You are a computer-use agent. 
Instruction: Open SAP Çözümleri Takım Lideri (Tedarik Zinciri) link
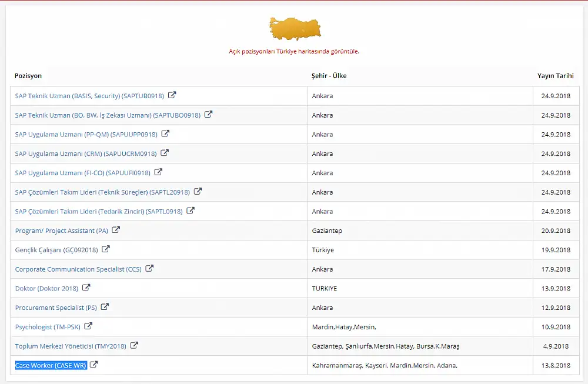[99, 212]
